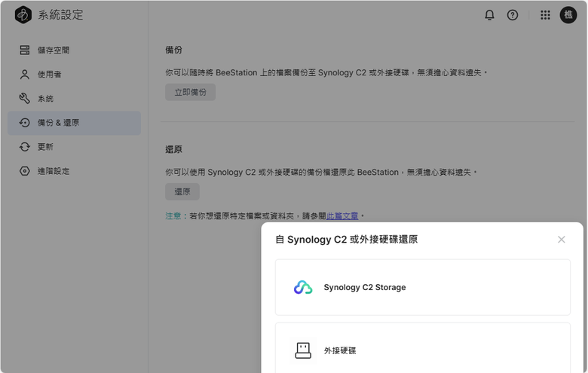The height and width of the screenshot is (373, 588).
Task: Click the 儲存空間 storage icon
Action: point(25,50)
